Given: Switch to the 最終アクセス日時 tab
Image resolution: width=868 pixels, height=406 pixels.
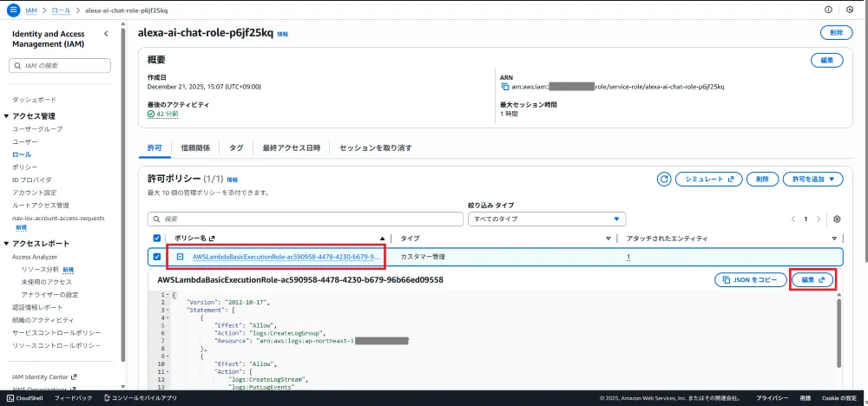Looking at the screenshot, I should tap(292, 148).
